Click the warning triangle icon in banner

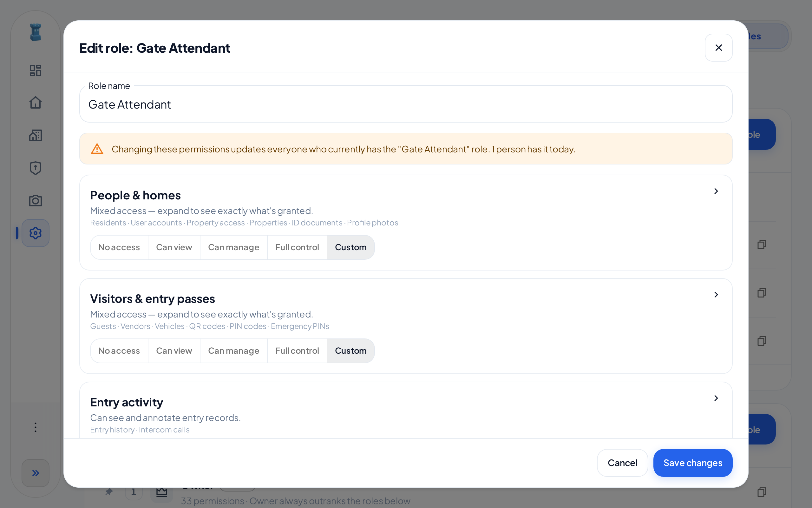pos(97,149)
